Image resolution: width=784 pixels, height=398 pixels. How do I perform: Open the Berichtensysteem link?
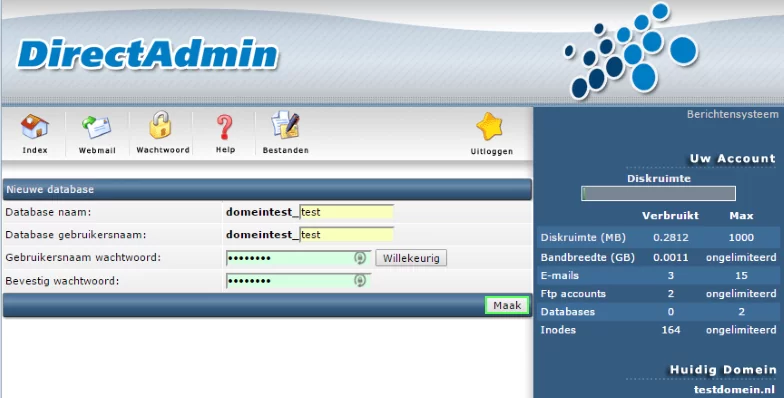coord(732,114)
